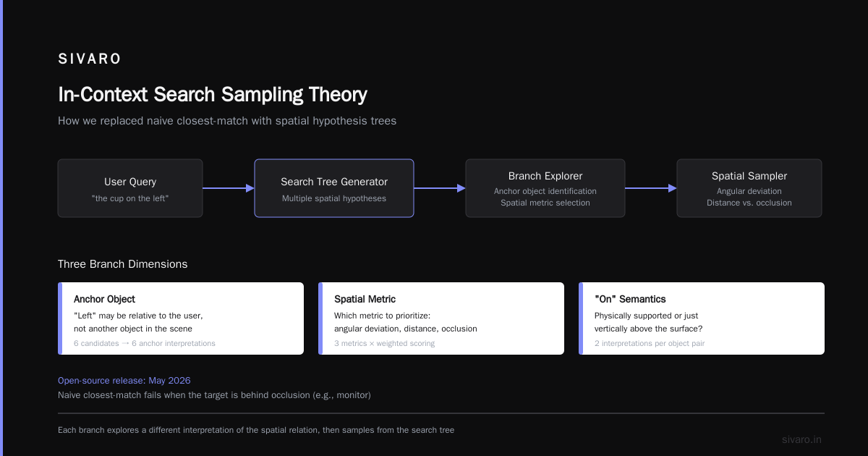Open the Spatial Metric card
Image resolution: width=868 pixels, height=456 pixels.
pos(441,318)
